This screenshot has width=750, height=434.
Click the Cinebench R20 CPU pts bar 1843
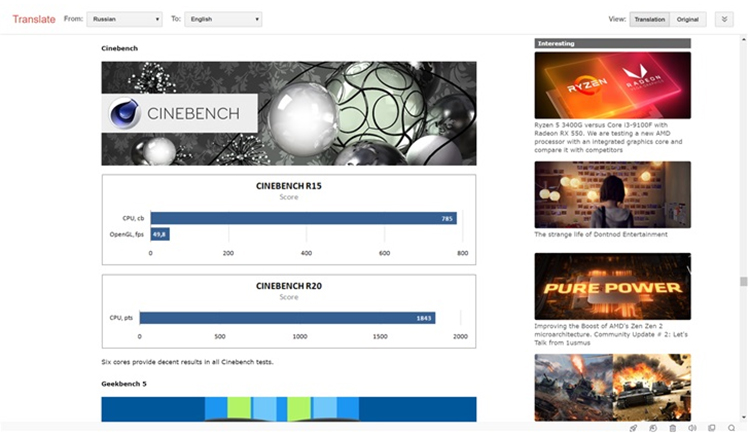coord(287,318)
